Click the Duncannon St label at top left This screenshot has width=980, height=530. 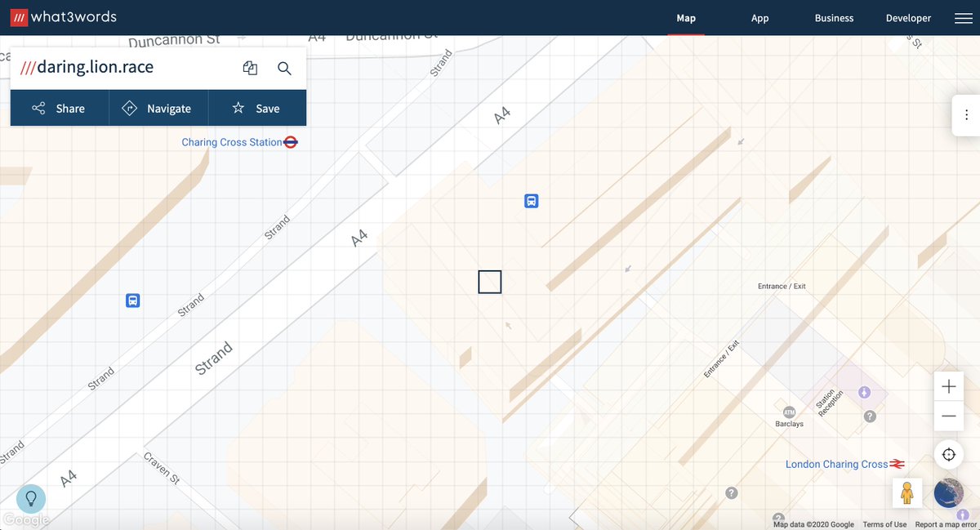point(174,41)
